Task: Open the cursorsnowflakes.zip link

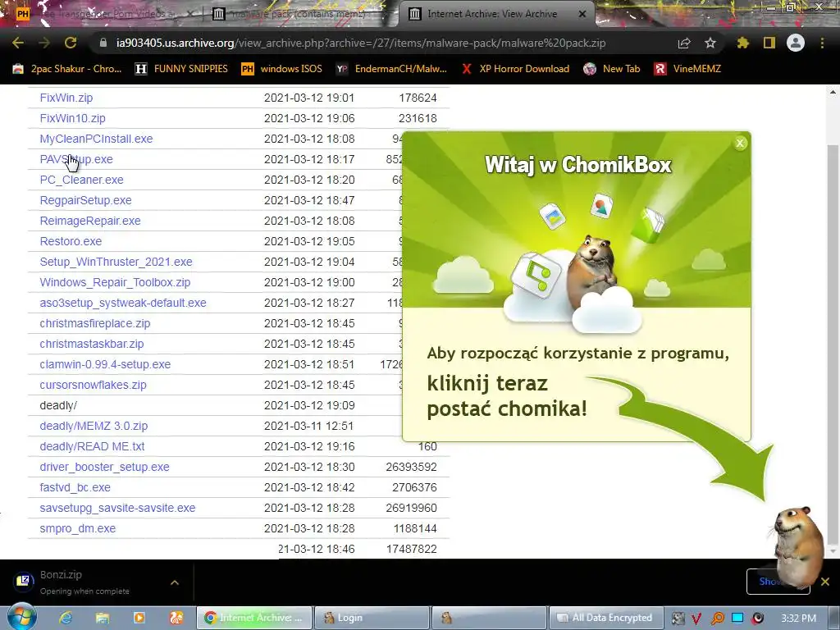Action: 94,385
